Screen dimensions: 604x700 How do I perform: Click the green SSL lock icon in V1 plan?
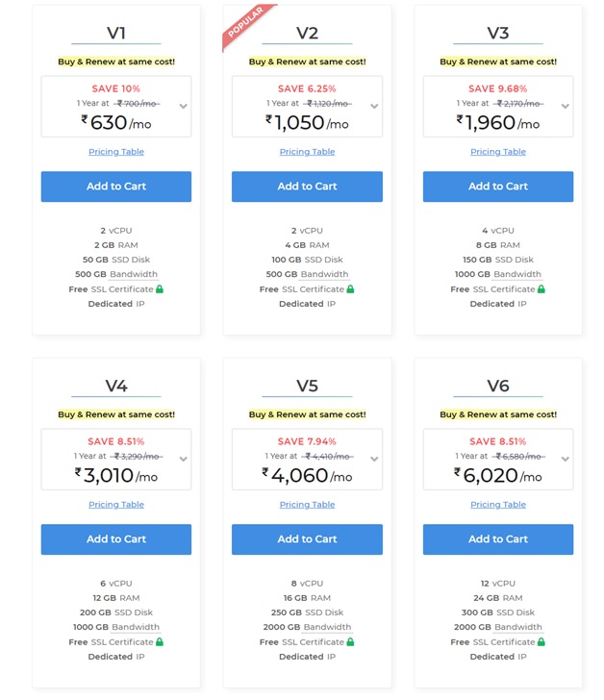click(160, 288)
